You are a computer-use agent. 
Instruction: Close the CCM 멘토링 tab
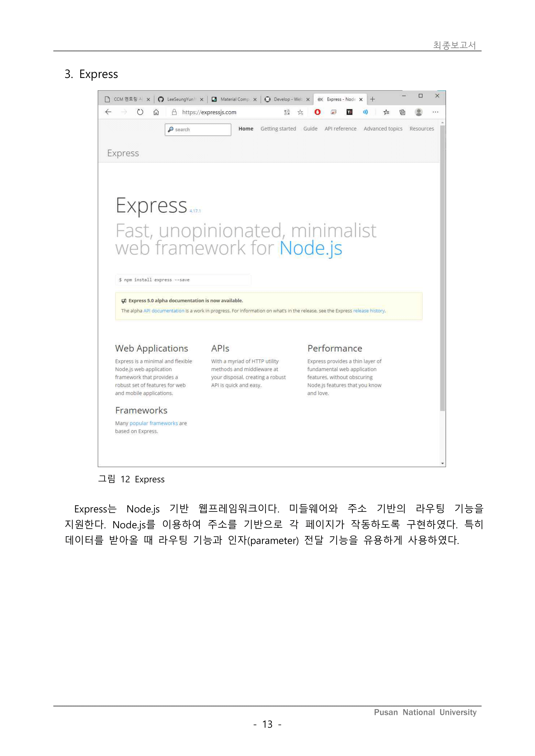pos(148,99)
